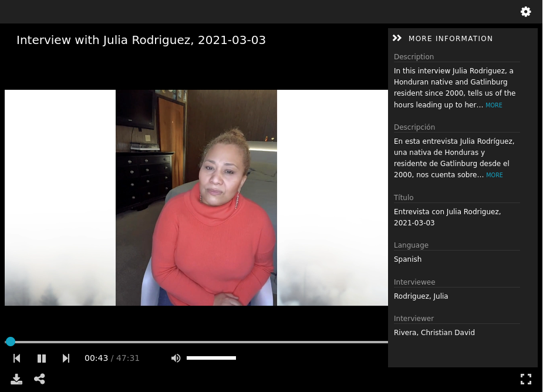Screen dimensions: 543x392
Task: Mute audio with speaker icon
Action: 176,358
